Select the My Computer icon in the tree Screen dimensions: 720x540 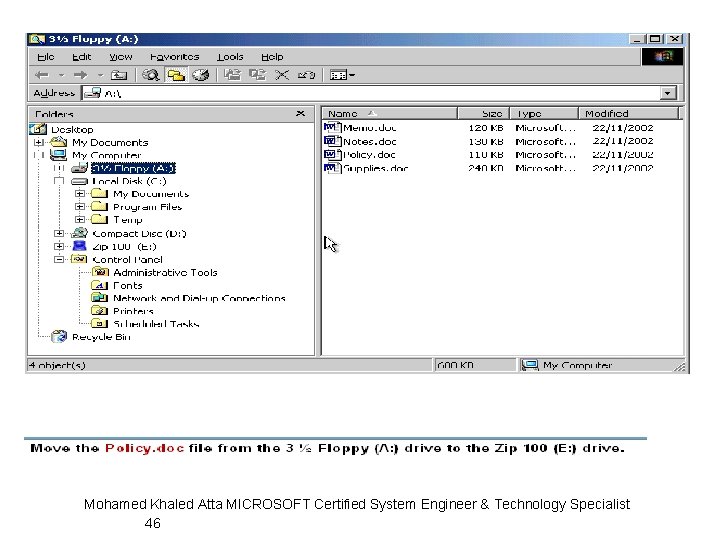(58, 155)
